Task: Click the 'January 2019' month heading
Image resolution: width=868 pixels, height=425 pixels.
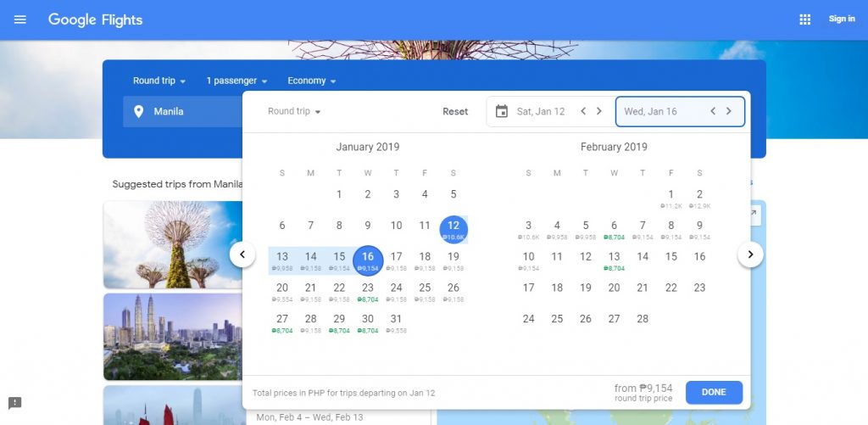Action: (x=368, y=147)
